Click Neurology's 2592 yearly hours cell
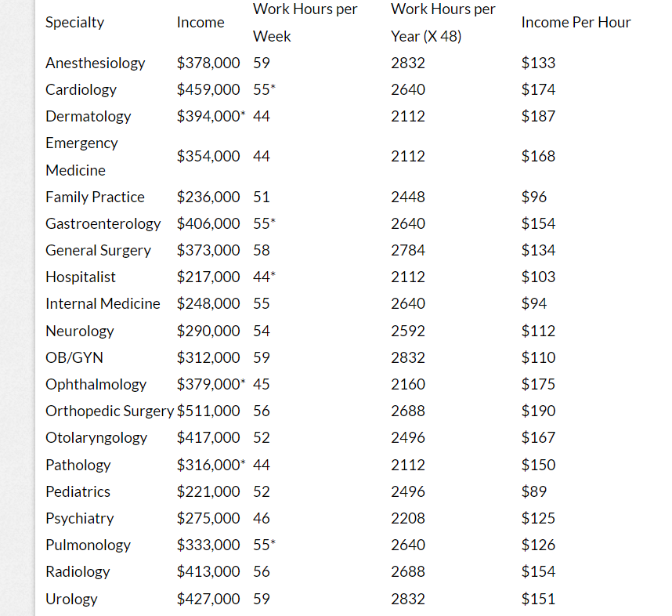This screenshot has height=616, width=672. pyautogui.click(x=408, y=331)
